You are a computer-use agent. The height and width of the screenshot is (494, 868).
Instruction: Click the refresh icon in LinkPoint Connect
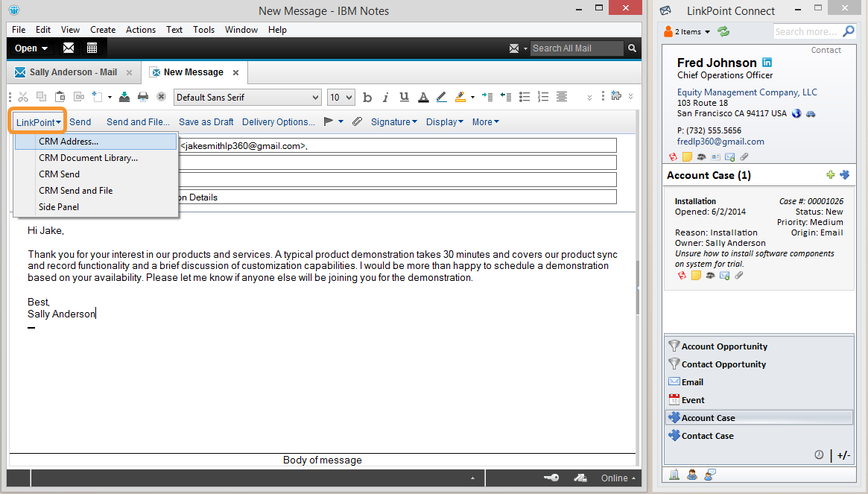pyautogui.click(x=723, y=31)
